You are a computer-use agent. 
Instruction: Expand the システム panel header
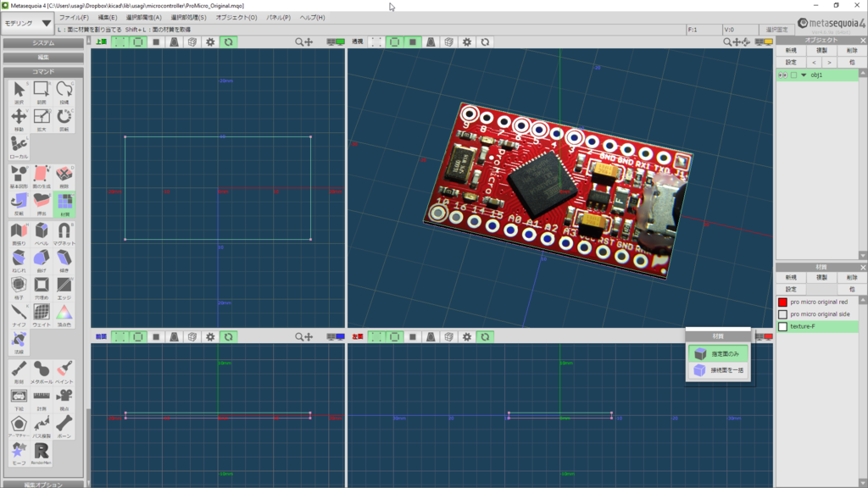(43, 42)
